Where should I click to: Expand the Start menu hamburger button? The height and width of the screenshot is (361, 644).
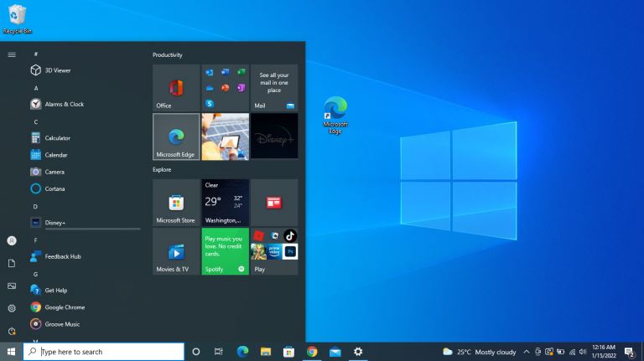click(x=12, y=54)
